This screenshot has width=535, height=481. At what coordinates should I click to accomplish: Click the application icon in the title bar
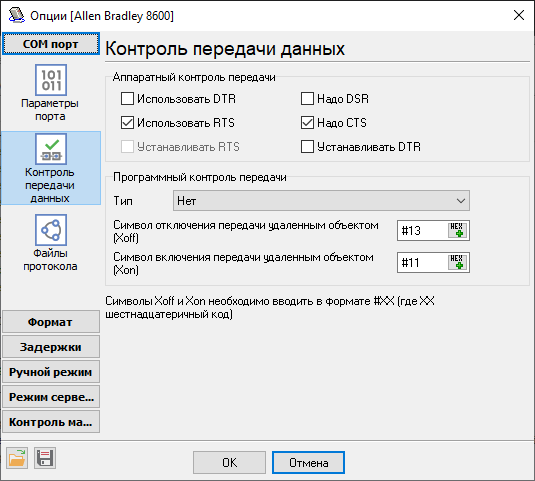pos(16,15)
